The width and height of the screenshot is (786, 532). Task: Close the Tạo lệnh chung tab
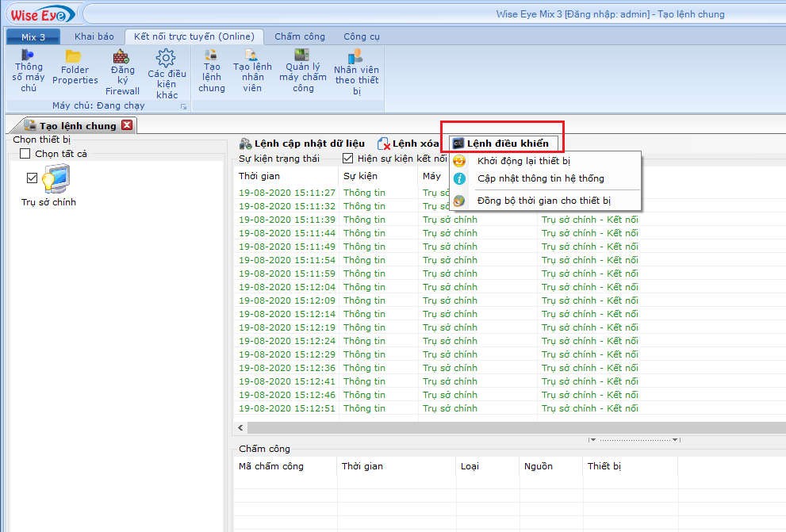127,125
